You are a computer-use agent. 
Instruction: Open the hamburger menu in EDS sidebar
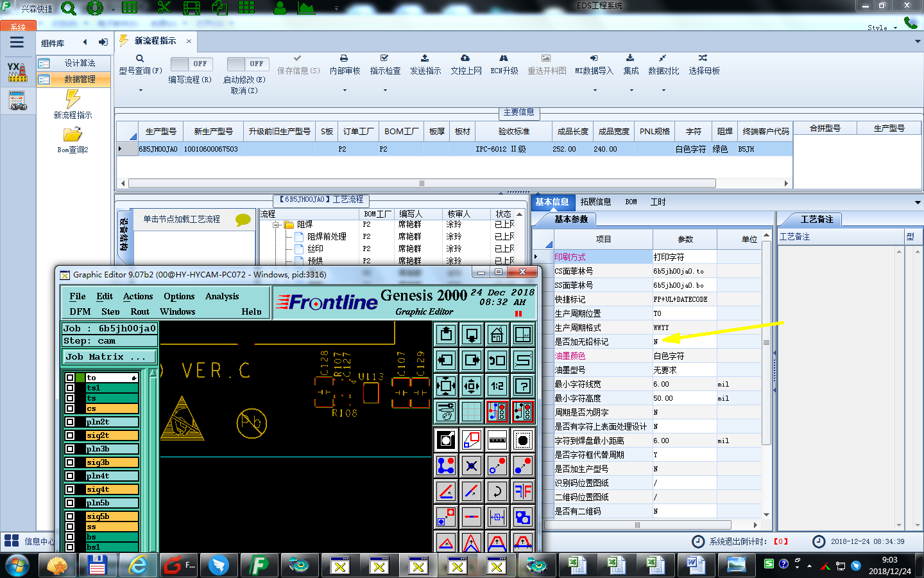click(x=17, y=42)
